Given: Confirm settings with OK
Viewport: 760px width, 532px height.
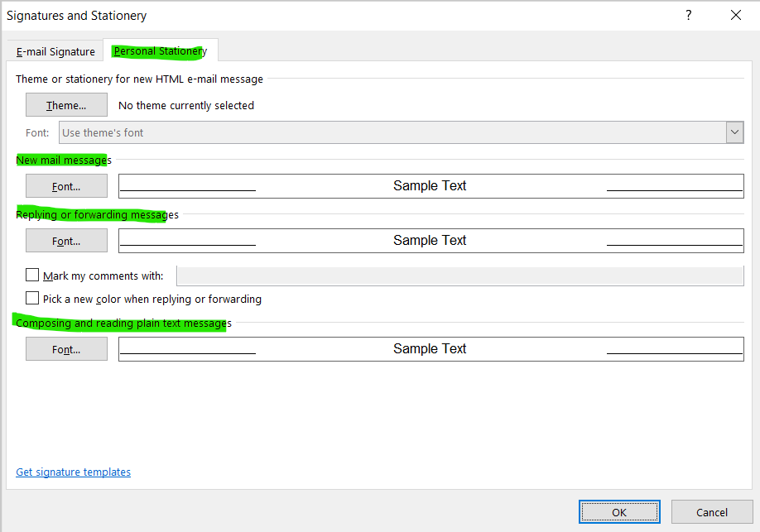Looking at the screenshot, I should click(619, 511).
